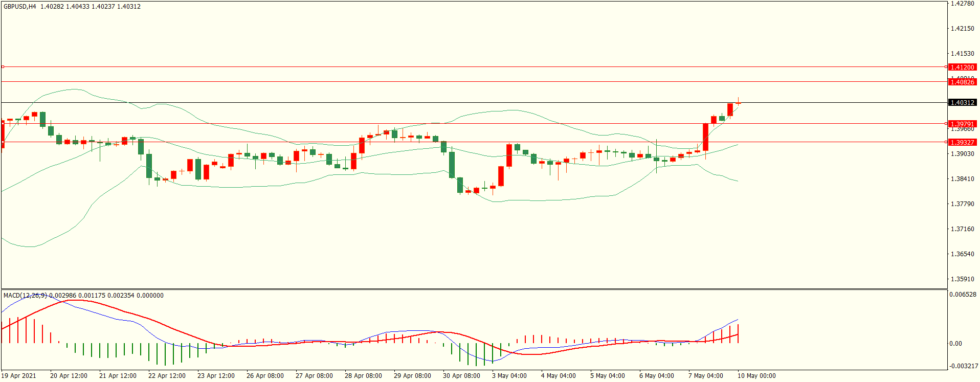The width and height of the screenshot is (980, 382).
Task: Click the 1.39327 red level label
Action: pos(962,142)
